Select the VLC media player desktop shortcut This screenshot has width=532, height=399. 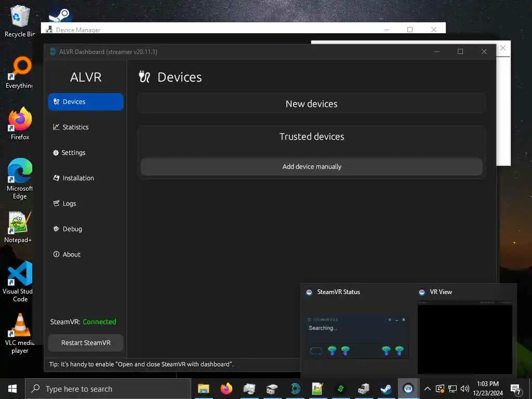click(20, 334)
